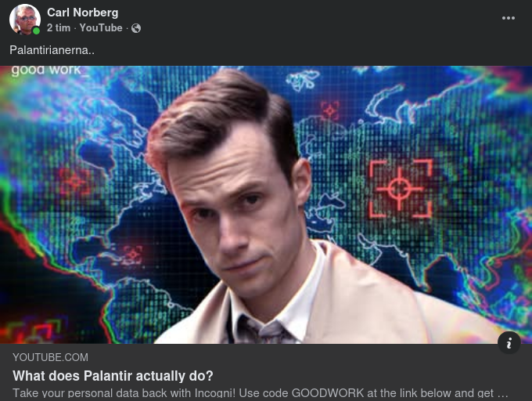The image size is (532, 401).
Task: Click the 'good work_' watermark text
Action: click(49, 70)
